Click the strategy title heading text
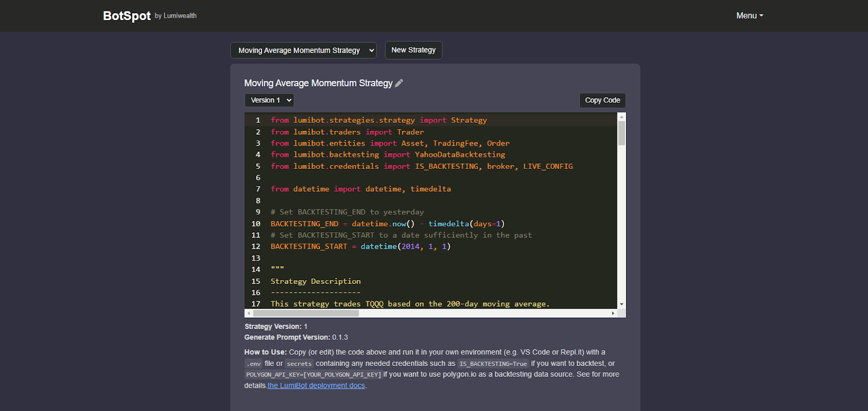 coord(318,83)
